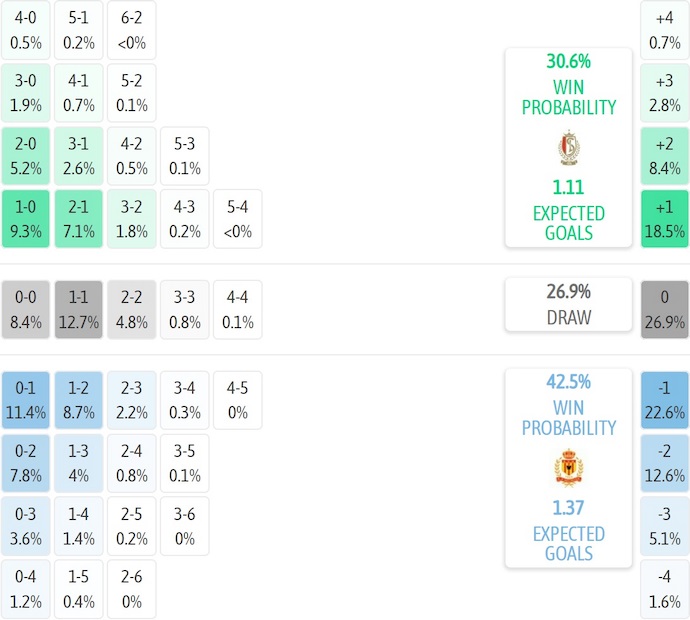Image resolution: width=690 pixels, height=620 pixels.
Task: Click the -1 goal margin box
Action: click(x=664, y=399)
